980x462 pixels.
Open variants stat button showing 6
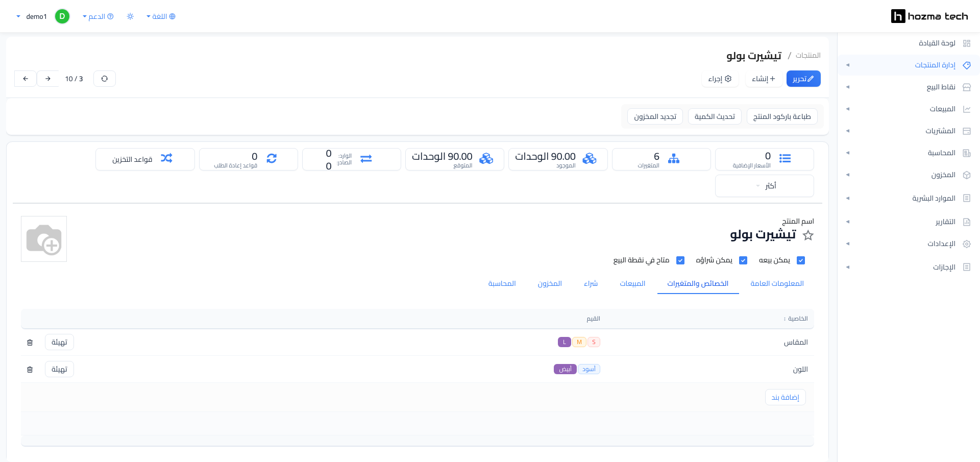[661, 159]
